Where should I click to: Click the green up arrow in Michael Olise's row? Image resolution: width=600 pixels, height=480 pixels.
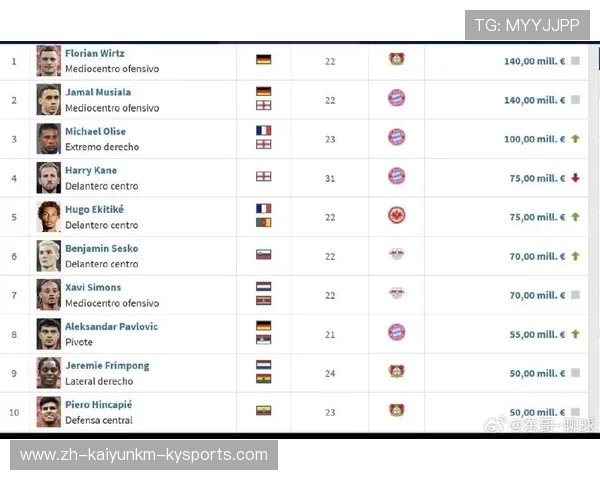coord(575,139)
